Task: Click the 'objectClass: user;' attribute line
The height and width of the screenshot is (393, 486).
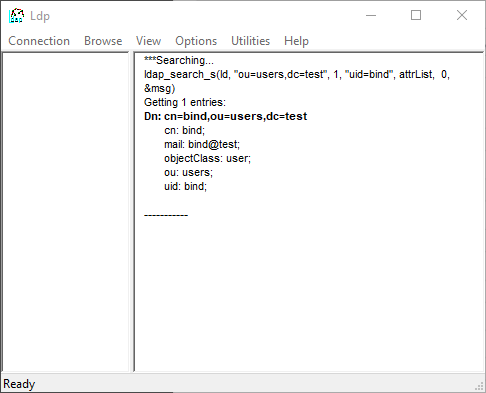Action: coord(207,158)
